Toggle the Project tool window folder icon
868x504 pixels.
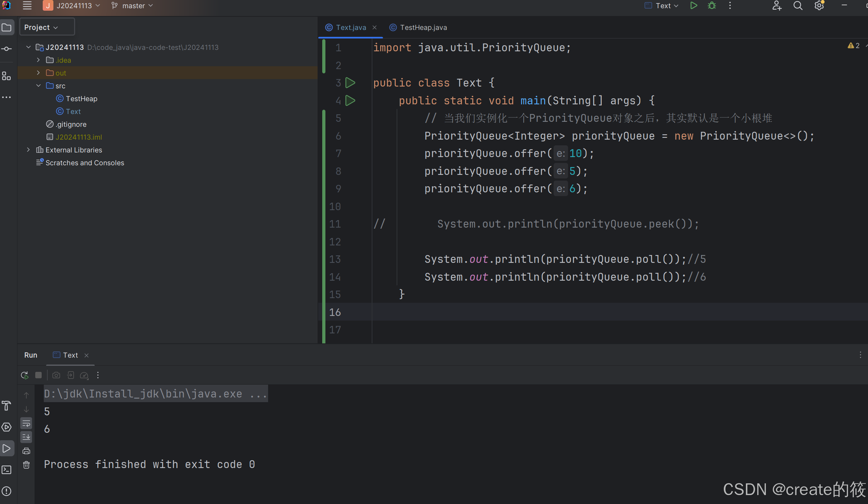click(x=7, y=27)
